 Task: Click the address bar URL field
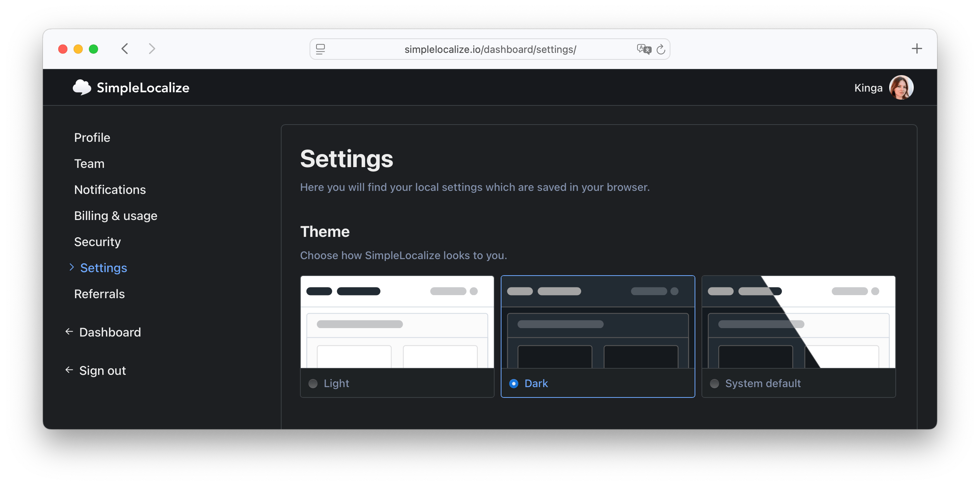[490, 49]
